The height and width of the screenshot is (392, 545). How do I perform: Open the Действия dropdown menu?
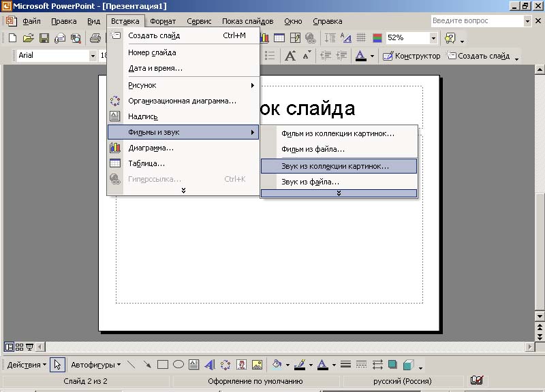27,365
